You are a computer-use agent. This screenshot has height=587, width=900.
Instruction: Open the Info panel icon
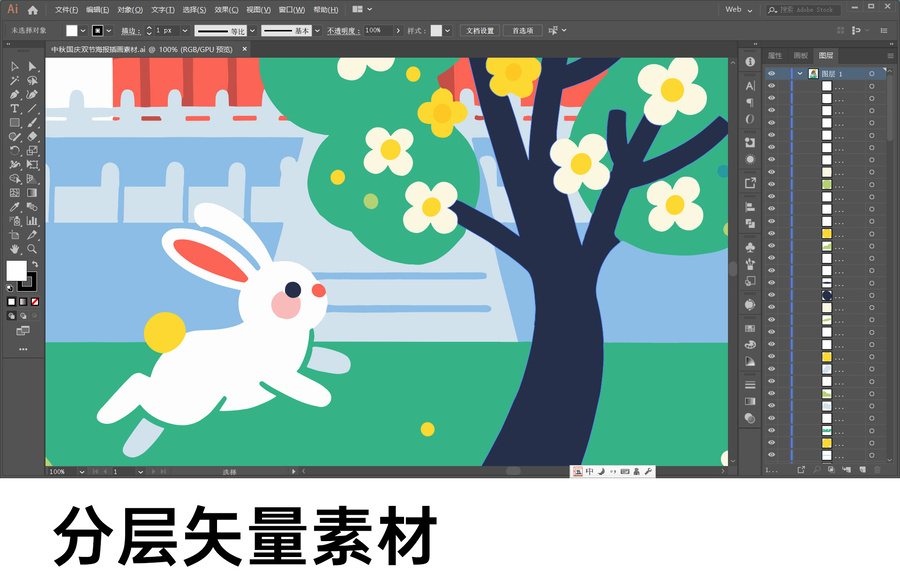point(750,62)
